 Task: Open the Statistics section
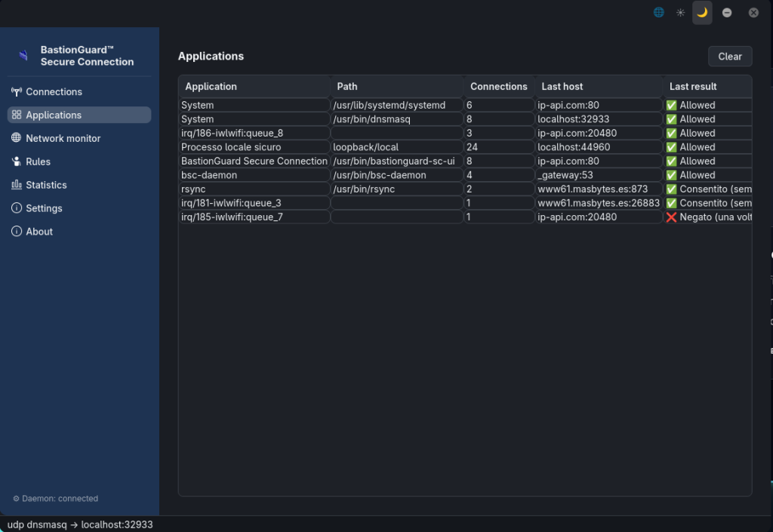click(x=79, y=185)
